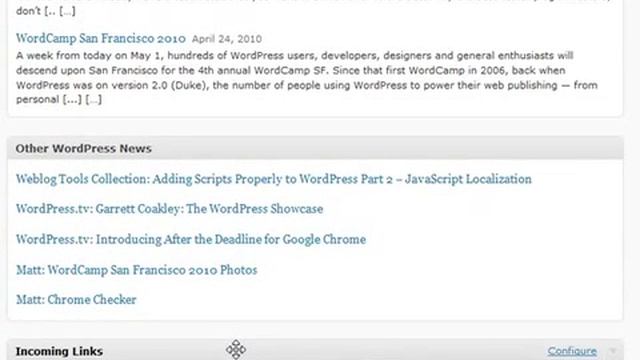
Task: Click empty area of Other WordPress News header
Action: [x=388, y=149]
